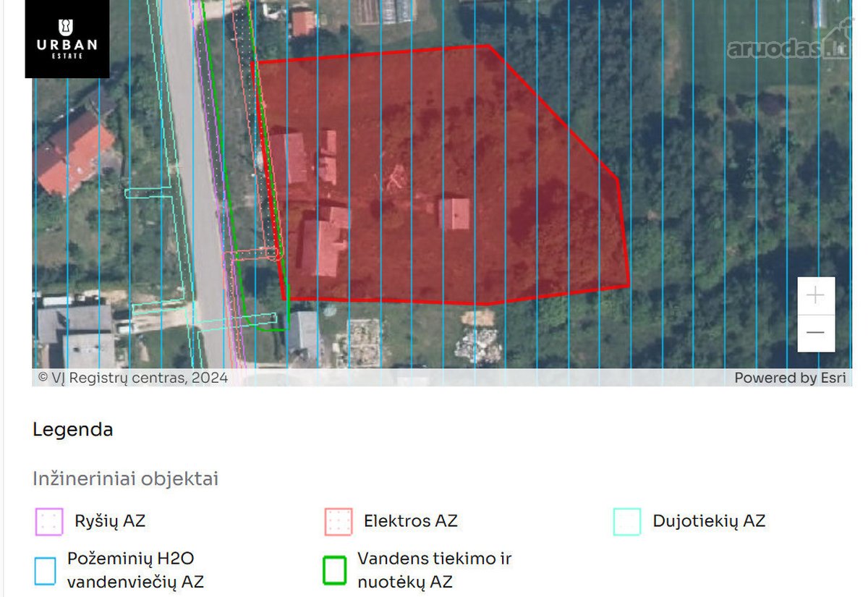Click the Požeminių H2O vandenviečių AZ swatch
Viewport: 868px width, 597px height.
point(45,570)
